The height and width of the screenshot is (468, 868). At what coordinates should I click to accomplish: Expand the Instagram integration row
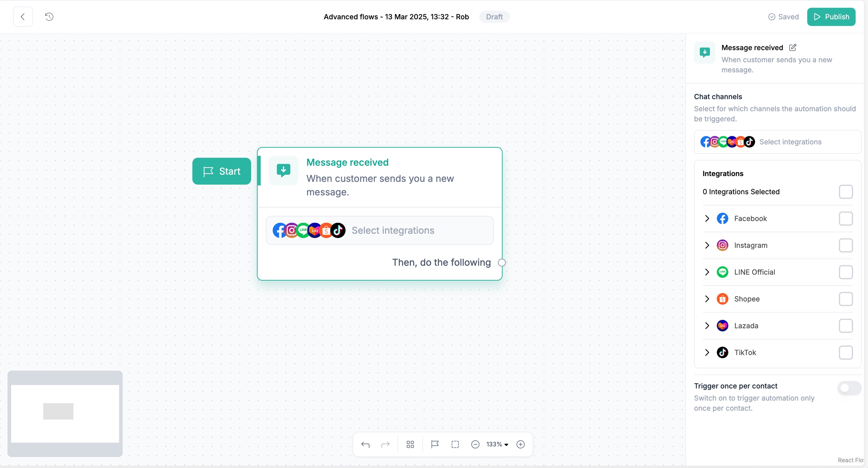[707, 245]
